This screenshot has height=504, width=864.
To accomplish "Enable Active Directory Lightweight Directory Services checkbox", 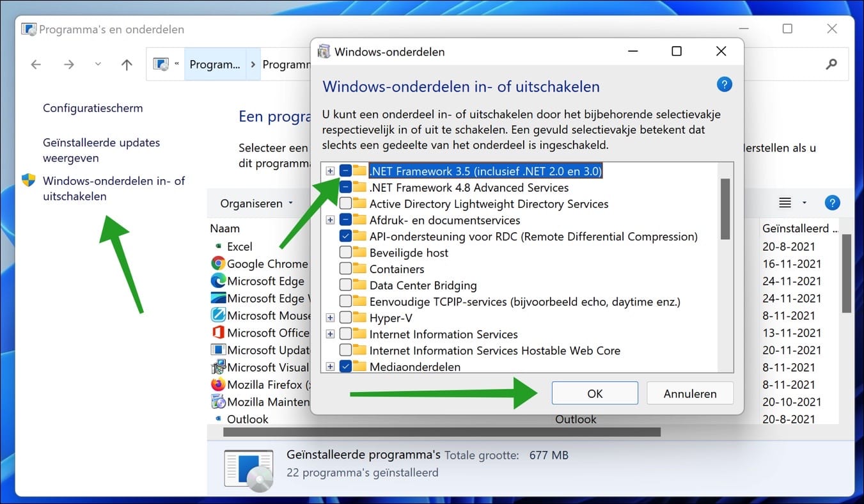I will [345, 204].
